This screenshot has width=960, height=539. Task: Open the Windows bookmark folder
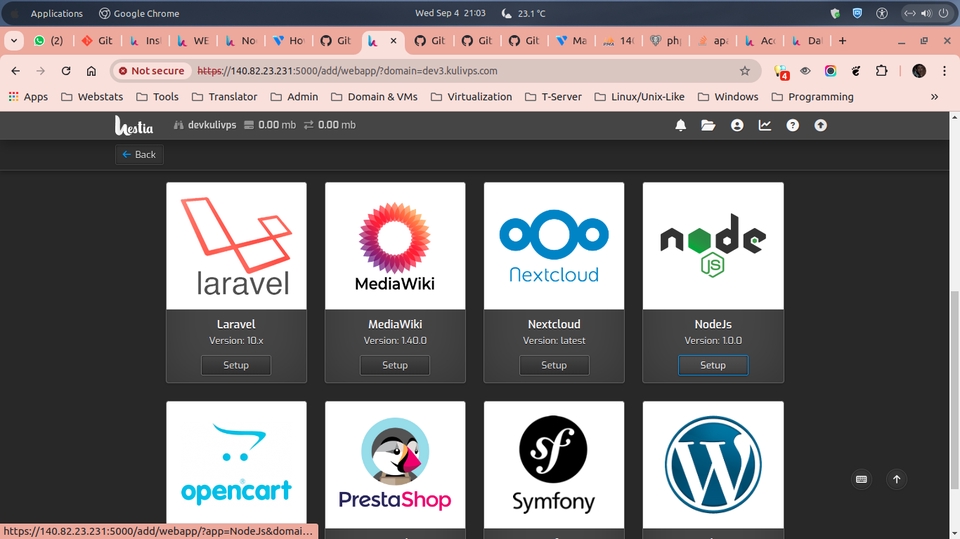728,97
